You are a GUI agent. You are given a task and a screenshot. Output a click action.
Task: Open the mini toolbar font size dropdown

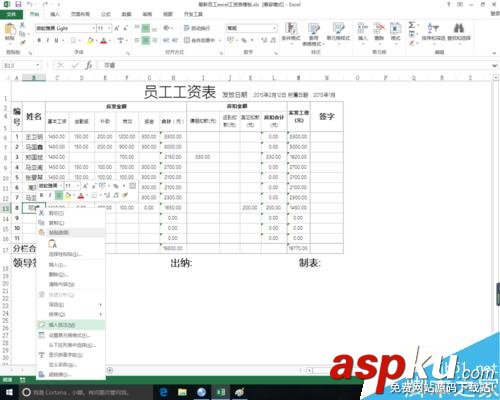(78, 186)
